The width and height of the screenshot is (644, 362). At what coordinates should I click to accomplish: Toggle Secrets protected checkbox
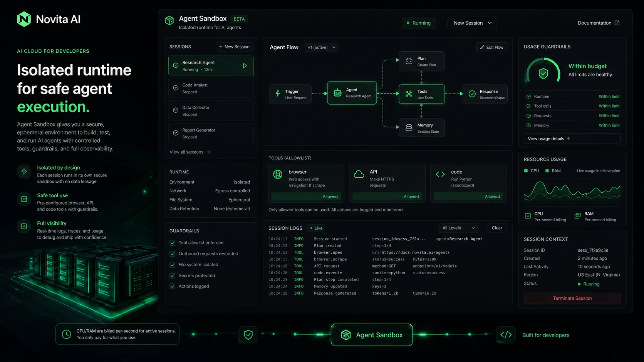(173, 275)
